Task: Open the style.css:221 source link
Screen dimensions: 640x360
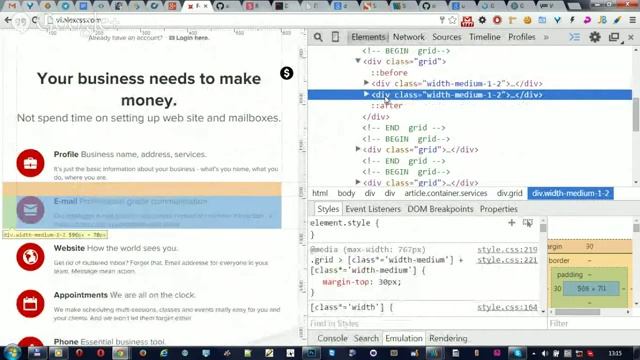Action: tap(507, 260)
